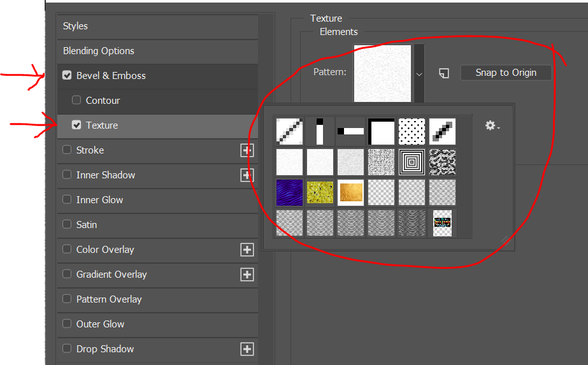This screenshot has width=588, height=365.
Task: Open pattern picker gear settings menu
Action: tap(492, 126)
